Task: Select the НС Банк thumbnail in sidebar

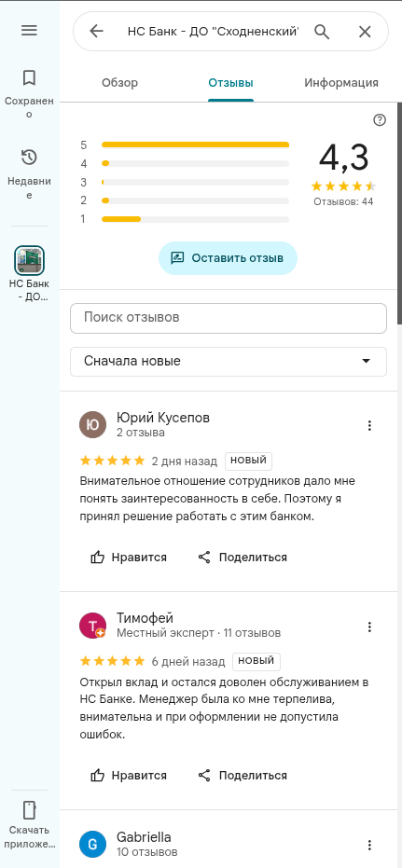Action: point(29,260)
